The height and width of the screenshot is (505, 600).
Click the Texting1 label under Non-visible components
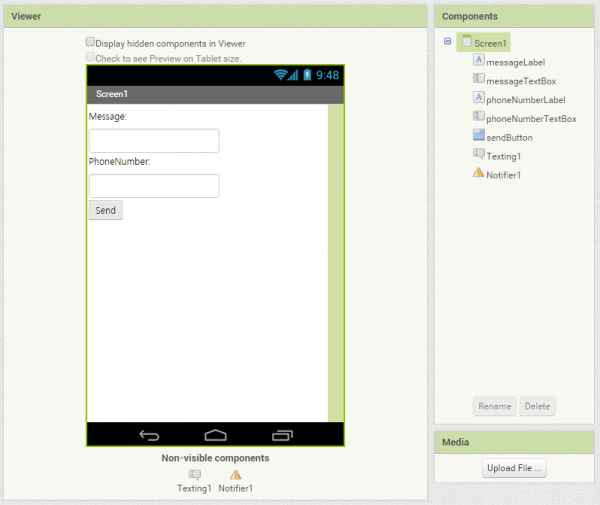(194, 489)
